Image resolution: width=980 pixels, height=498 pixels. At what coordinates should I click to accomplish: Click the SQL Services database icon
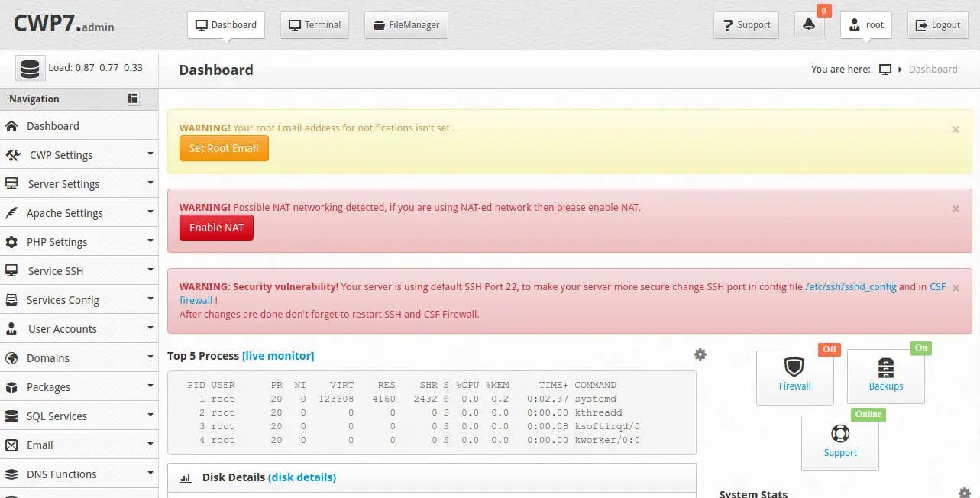point(11,416)
